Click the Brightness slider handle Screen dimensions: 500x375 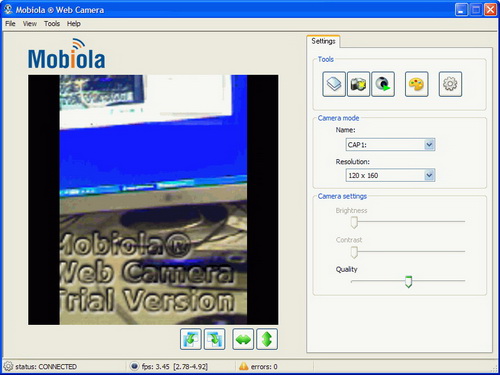point(354,222)
